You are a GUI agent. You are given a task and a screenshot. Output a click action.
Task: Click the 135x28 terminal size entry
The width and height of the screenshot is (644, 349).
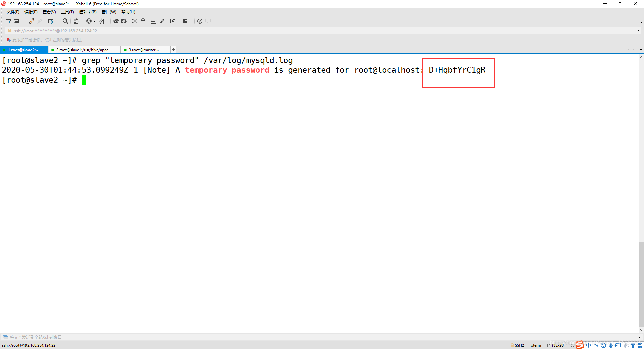coord(555,345)
